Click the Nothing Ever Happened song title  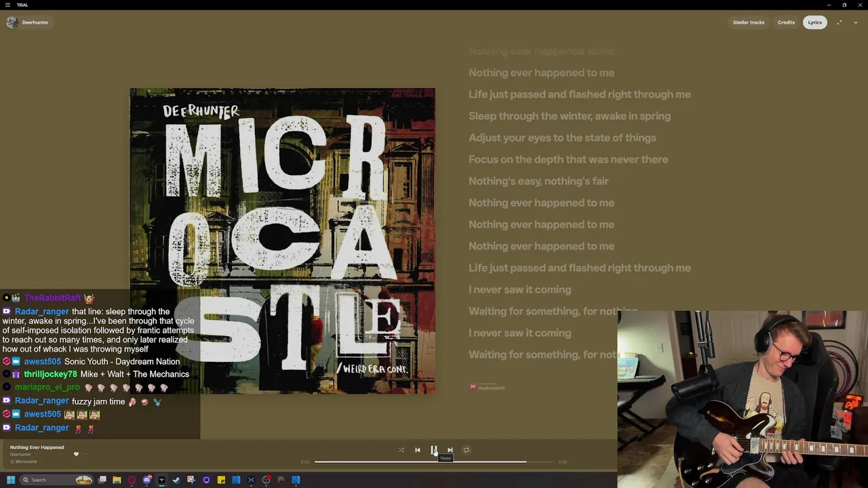click(37, 447)
